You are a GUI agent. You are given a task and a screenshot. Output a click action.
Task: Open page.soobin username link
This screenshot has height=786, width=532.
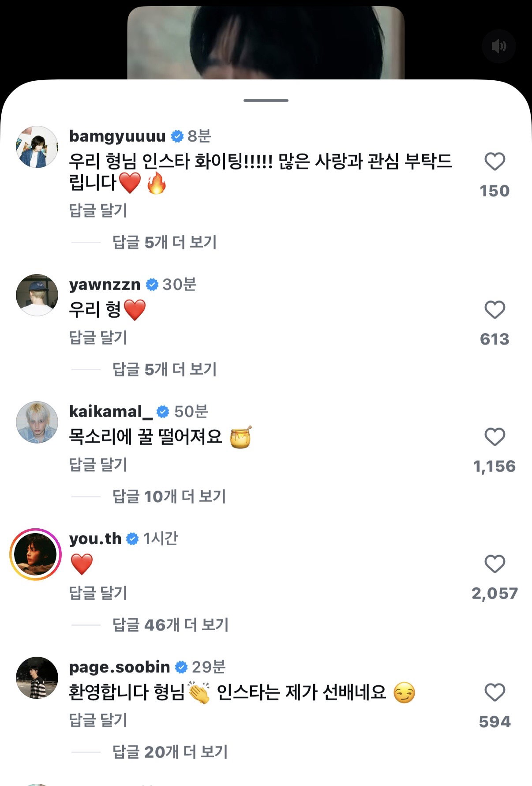pyautogui.click(x=120, y=667)
